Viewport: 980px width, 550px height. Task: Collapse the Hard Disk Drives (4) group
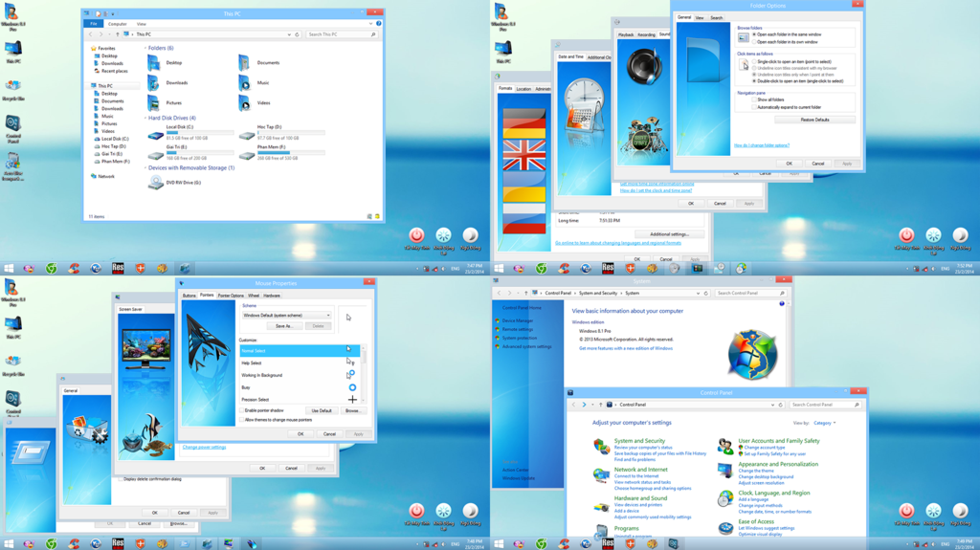145,118
